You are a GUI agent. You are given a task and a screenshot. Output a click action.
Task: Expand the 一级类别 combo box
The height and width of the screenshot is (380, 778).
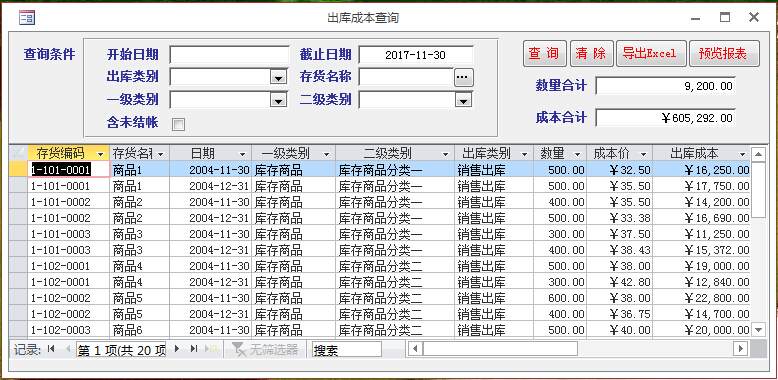point(277,100)
